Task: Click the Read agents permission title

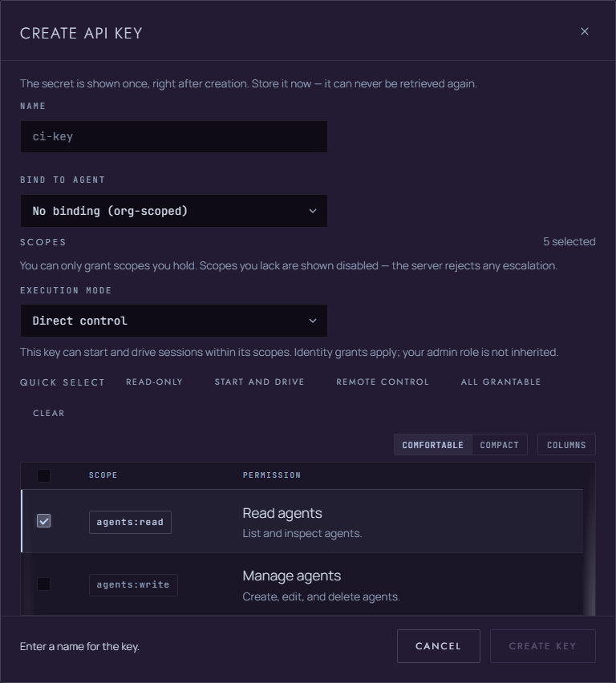Action: click(x=282, y=513)
